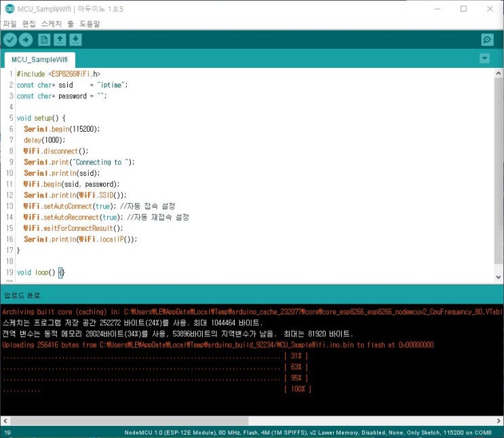Expand the tab options dropdown arrow
The height and width of the screenshot is (438, 504).
point(484,58)
